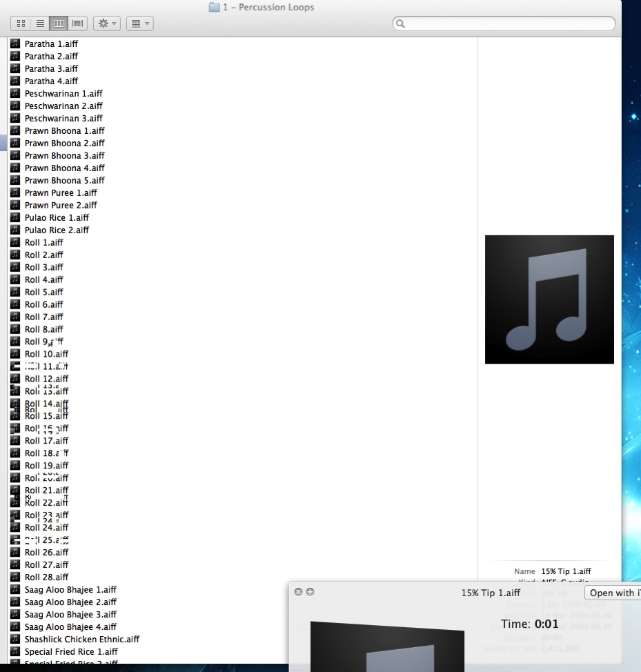Open the gear Action dropdown menu
Image resolution: width=641 pixels, height=672 pixels.
[x=107, y=23]
